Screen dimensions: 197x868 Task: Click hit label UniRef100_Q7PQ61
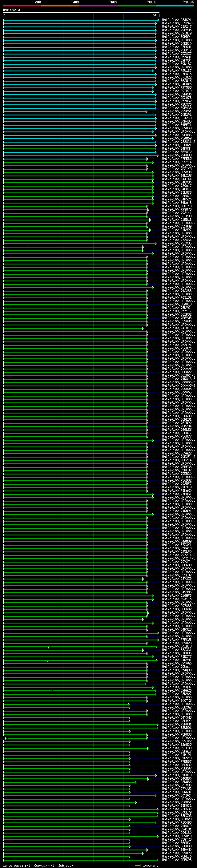[x=176, y=494]
